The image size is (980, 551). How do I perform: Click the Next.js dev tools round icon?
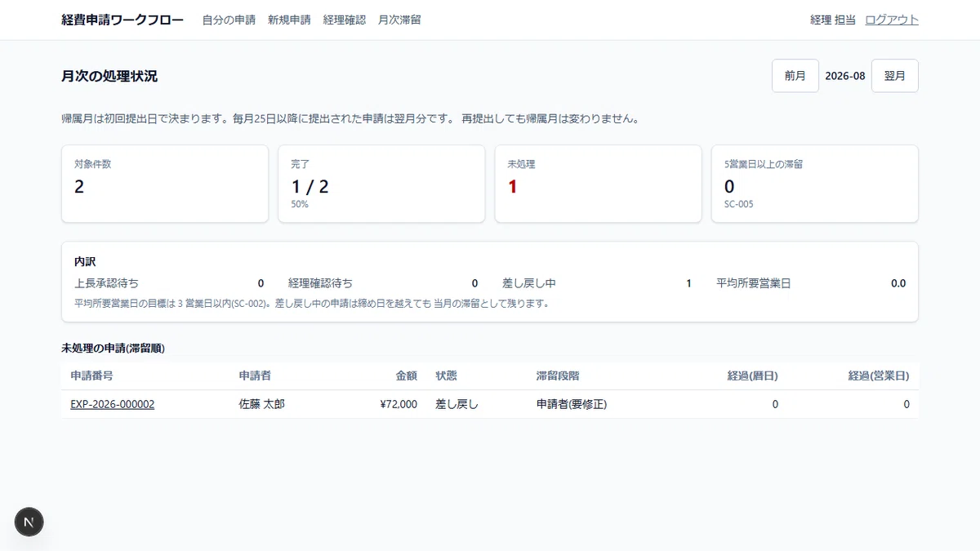[x=29, y=522]
